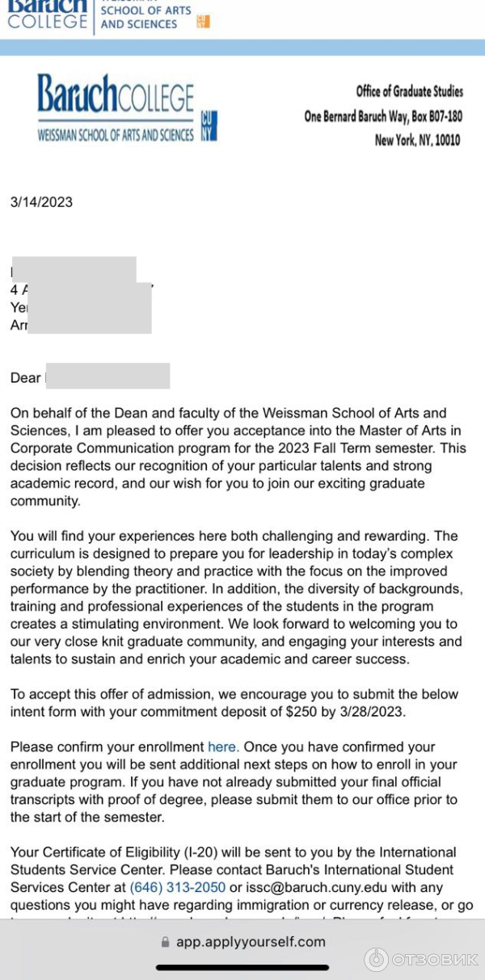Click the Otzovik watermark circle icon

pyautogui.click(x=376, y=959)
